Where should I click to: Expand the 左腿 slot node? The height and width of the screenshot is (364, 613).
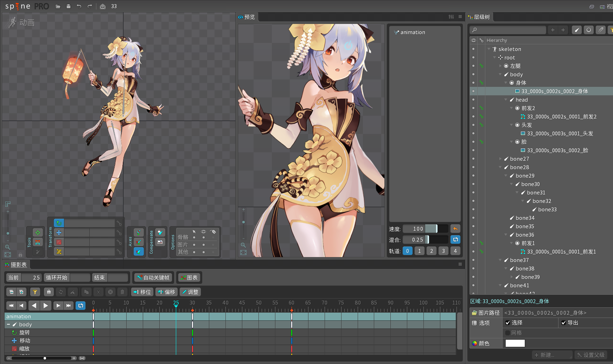(x=500, y=66)
